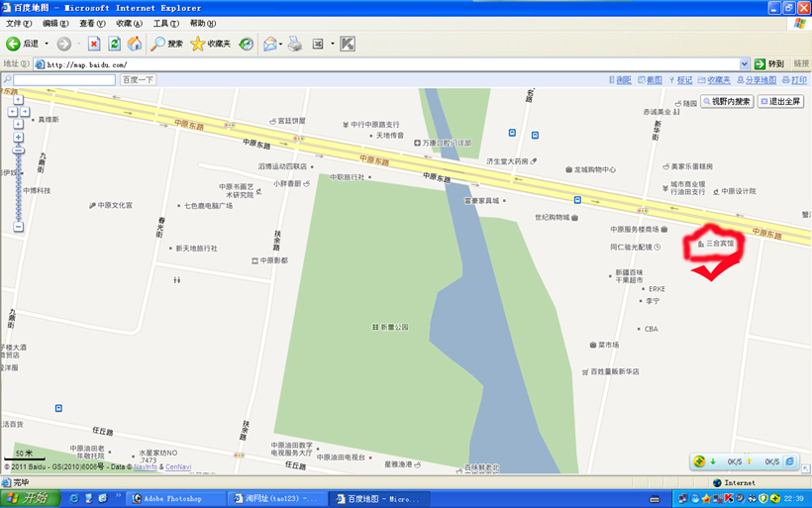Switch to Adobe Photoshop taskbar button
Viewport: 812px width, 508px height.
(x=175, y=499)
